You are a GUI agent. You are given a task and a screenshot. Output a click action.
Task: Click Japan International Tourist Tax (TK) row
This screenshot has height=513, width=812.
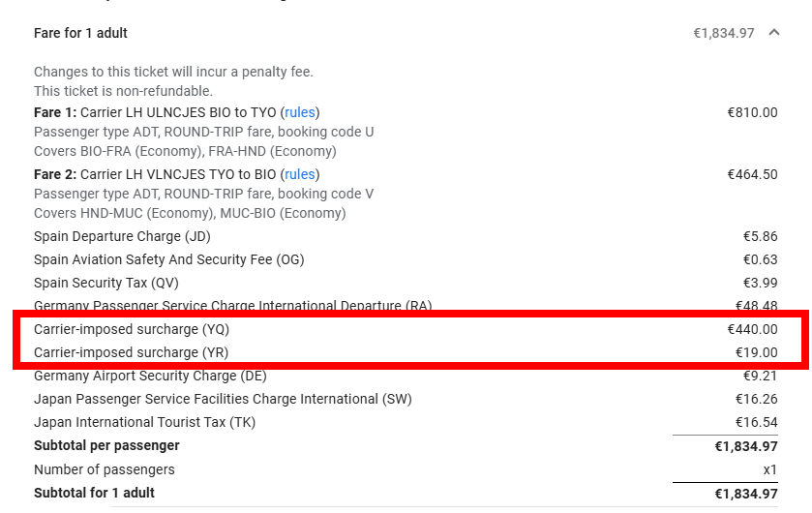pos(406,422)
